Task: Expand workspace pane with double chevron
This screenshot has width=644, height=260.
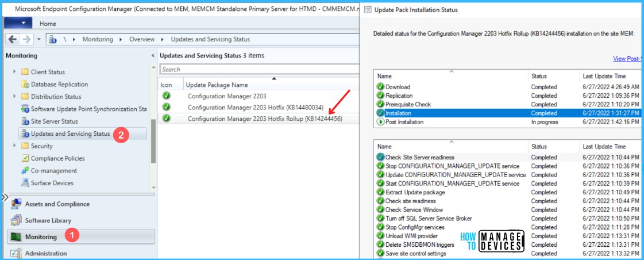Action: 5,197
